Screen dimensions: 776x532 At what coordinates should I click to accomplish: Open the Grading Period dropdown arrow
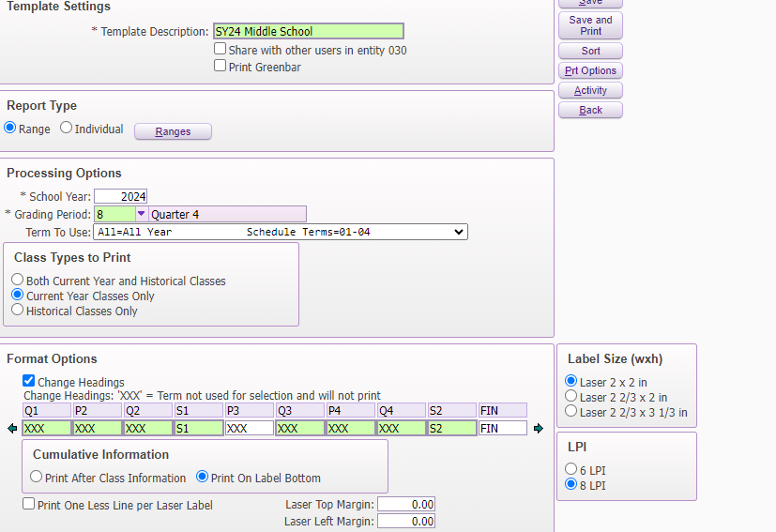point(142,214)
